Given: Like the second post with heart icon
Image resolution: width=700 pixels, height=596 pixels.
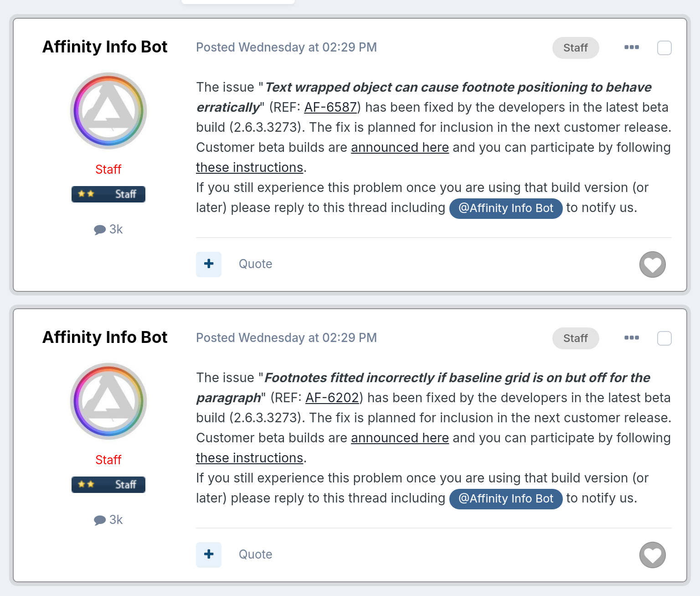Looking at the screenshot, I should [x=653, y=555].
